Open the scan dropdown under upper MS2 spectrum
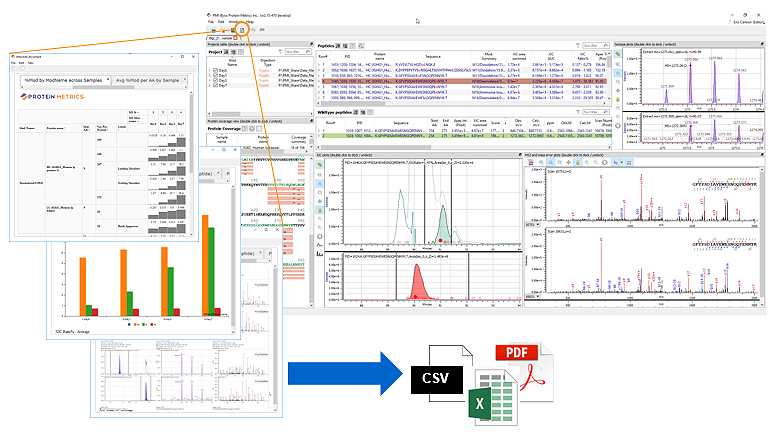 pyautogui.click(x=533, y=224)
